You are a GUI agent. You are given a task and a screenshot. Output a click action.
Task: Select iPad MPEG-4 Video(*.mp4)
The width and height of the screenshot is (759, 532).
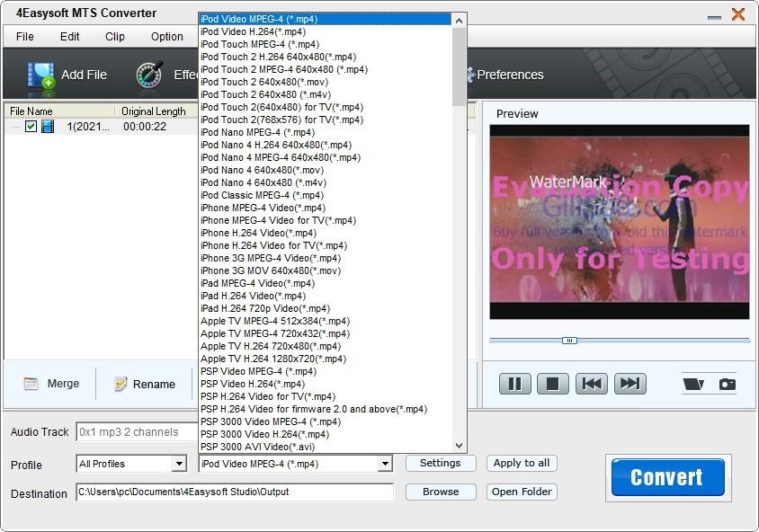point(326,283)
